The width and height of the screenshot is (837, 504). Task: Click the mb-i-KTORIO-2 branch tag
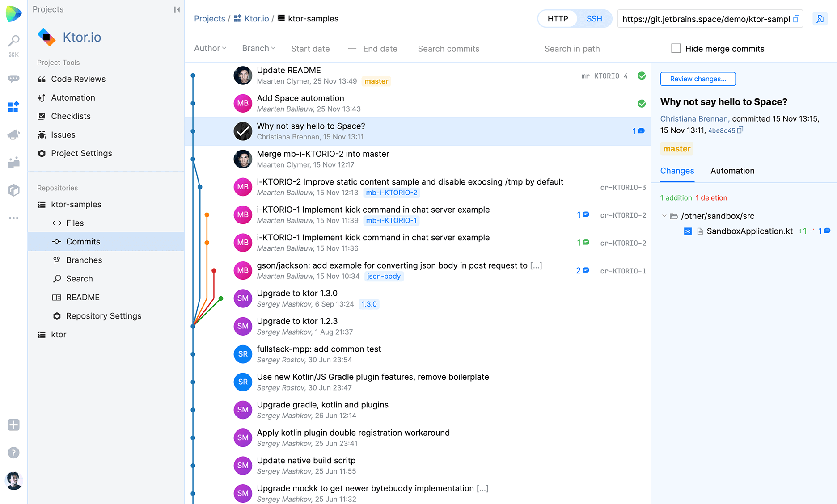(391, 193)
